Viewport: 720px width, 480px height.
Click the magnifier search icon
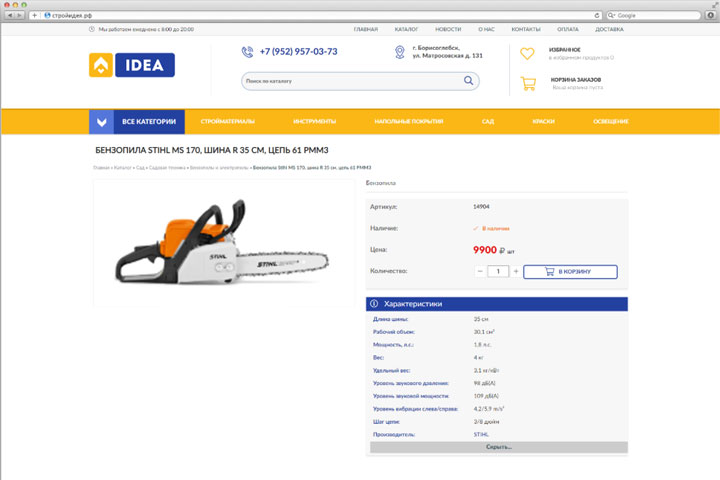pyautogui.click(x=468, y=81)
